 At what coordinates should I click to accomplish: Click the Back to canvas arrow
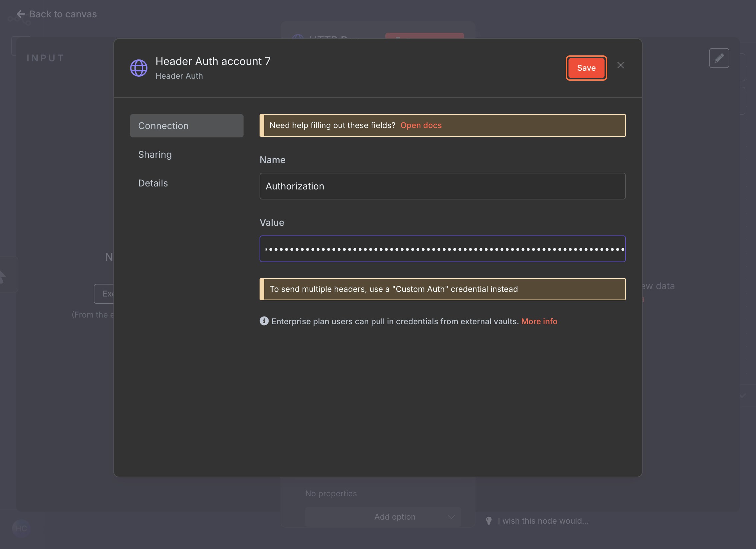coord(21,14)
